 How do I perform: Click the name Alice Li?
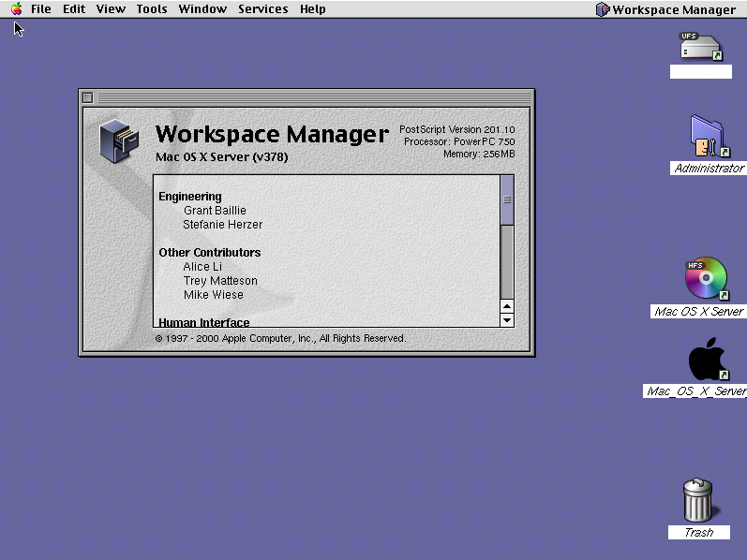(x=202, y=267)
